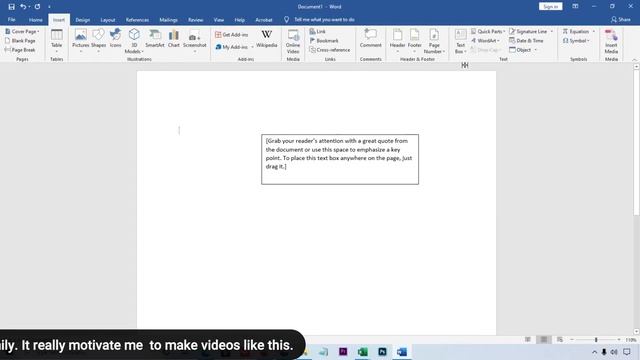Click the Sign in button
This screenshot has width=640, height=360.
pyautogui.click(x=551, y=7)
